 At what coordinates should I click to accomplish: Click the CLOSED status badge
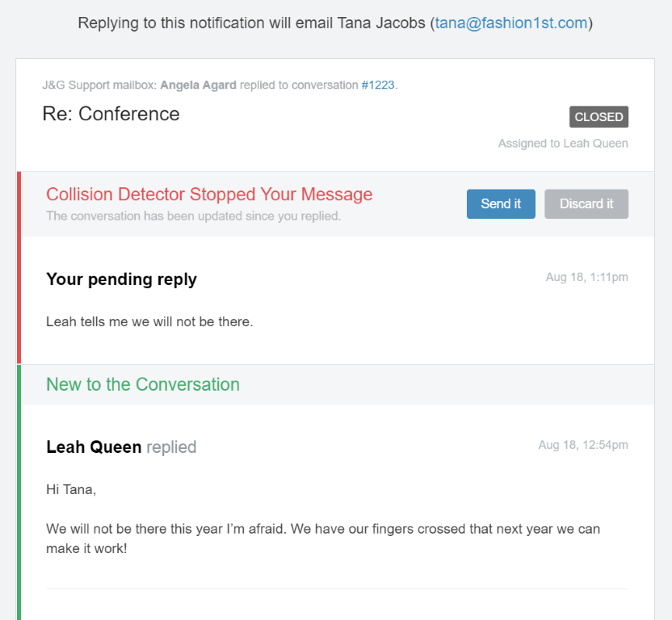click(598, 117)
